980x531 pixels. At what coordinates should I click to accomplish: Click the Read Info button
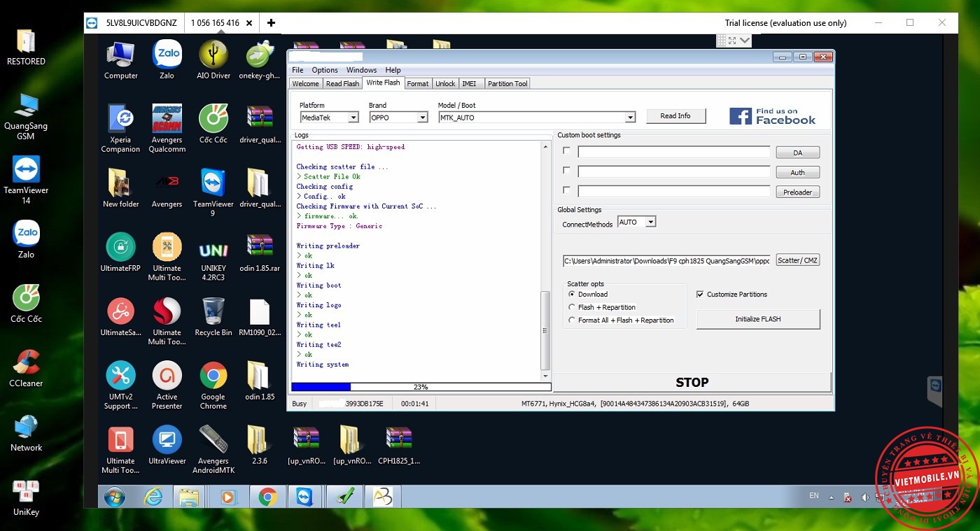point(675,115)
